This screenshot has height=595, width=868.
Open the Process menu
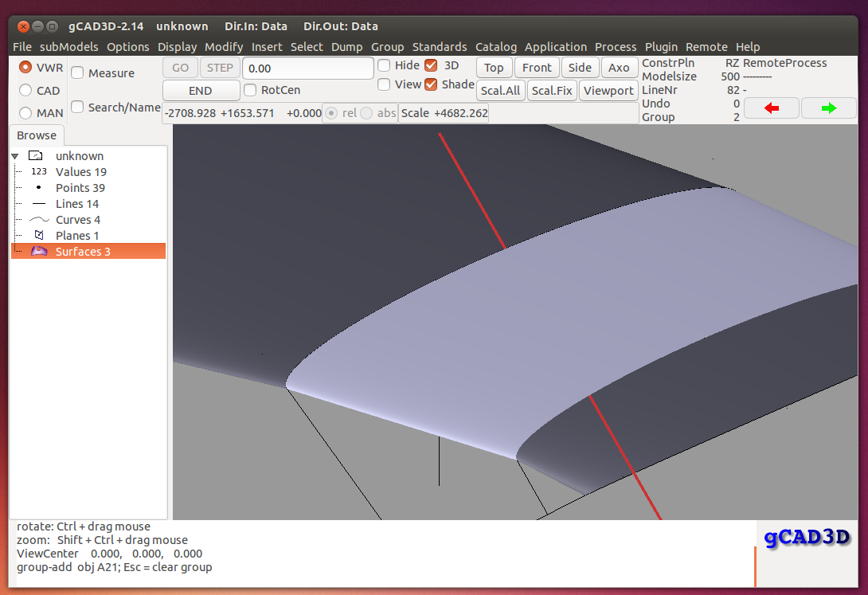[616, 47]
